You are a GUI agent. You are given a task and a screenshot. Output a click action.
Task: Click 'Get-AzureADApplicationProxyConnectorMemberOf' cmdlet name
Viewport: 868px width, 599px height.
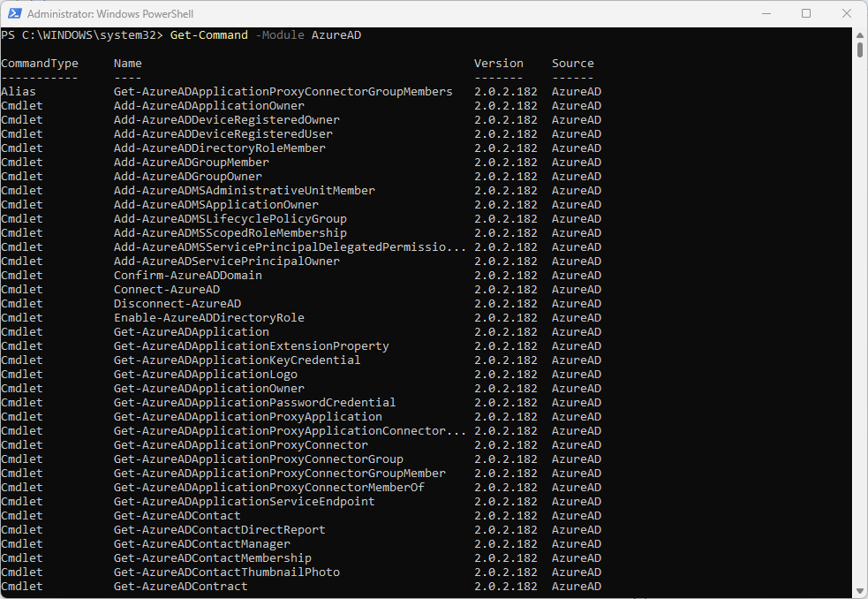tap(269, 487)
